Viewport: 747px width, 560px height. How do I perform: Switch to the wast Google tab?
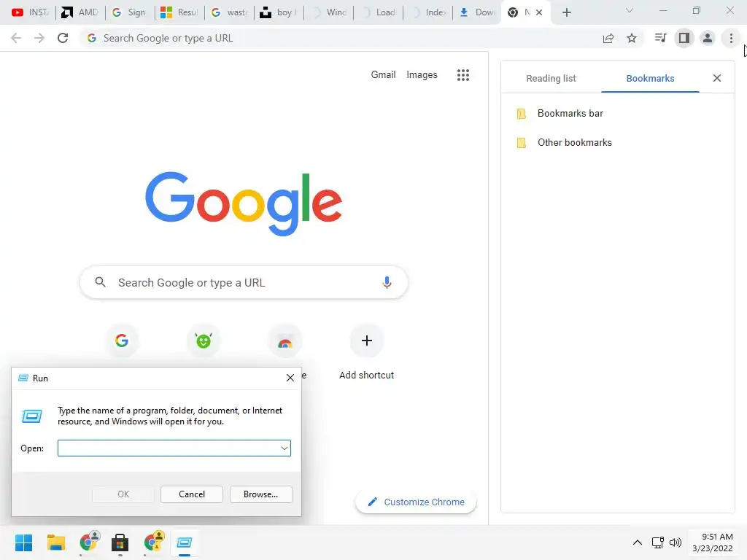(x=229, y=12)
